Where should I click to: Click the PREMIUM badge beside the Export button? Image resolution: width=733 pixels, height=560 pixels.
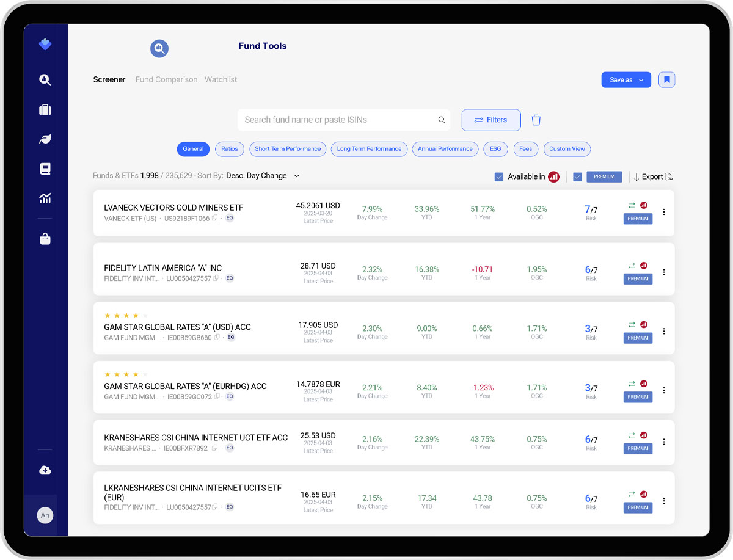pos(604,177)
